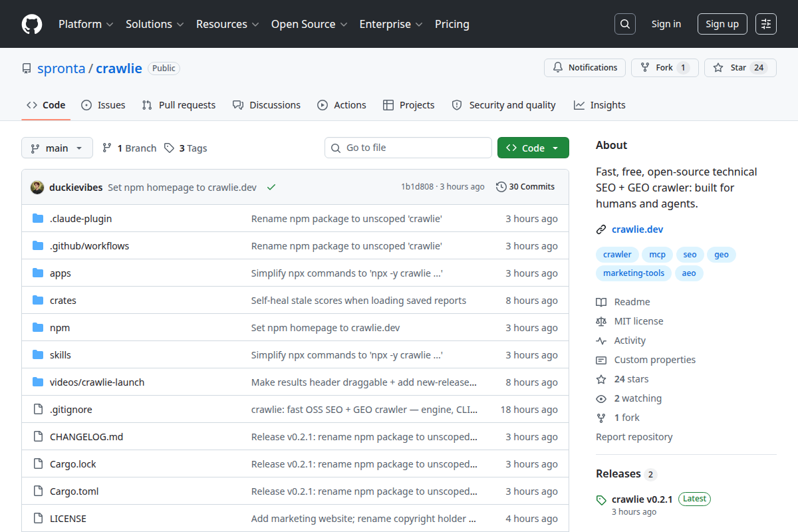
Task: Click Report repository link
Action: pyautogui.click(x=634, y=437)
